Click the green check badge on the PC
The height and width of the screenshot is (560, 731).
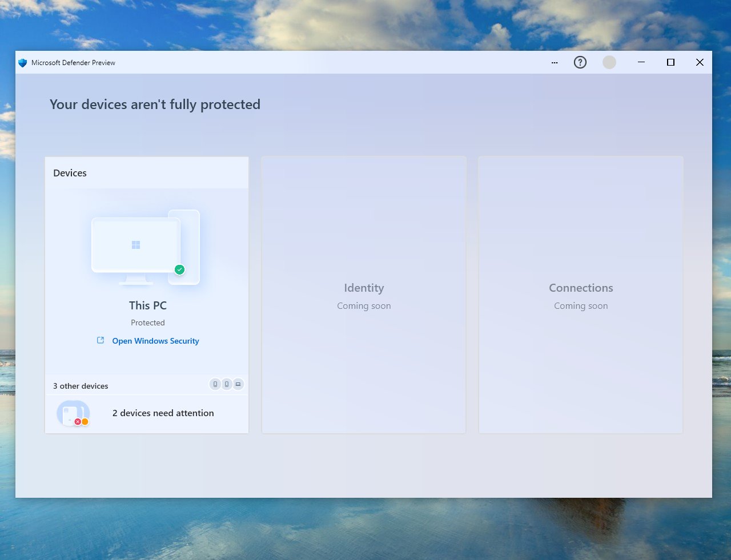pos(179,269)
